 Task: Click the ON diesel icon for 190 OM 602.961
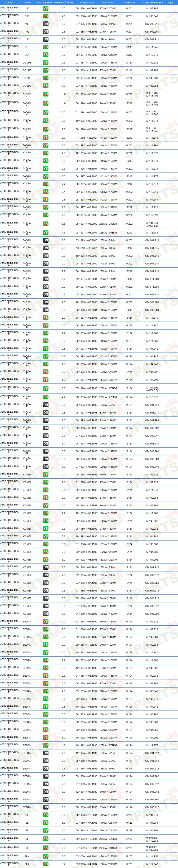tap(46, 32)
